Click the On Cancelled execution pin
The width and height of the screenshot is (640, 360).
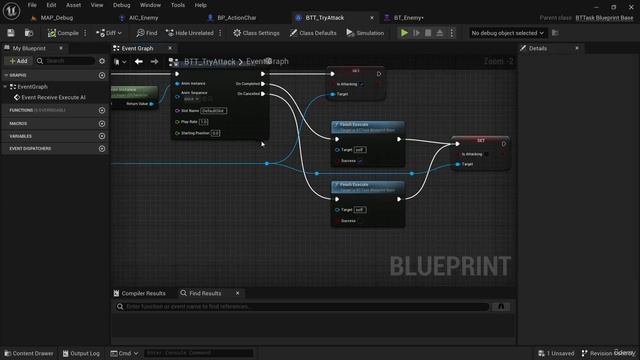[263, 94]
